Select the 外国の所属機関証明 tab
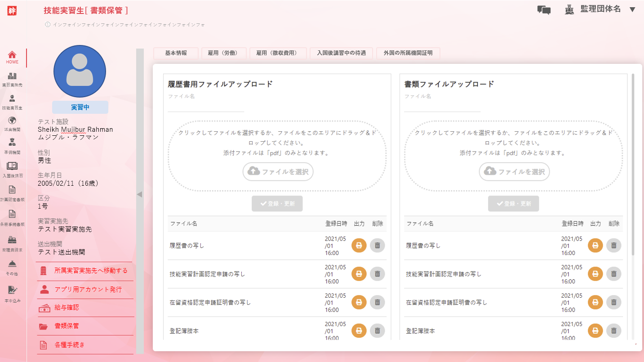The width and height of the screenshot is (644, 362). 408,53
